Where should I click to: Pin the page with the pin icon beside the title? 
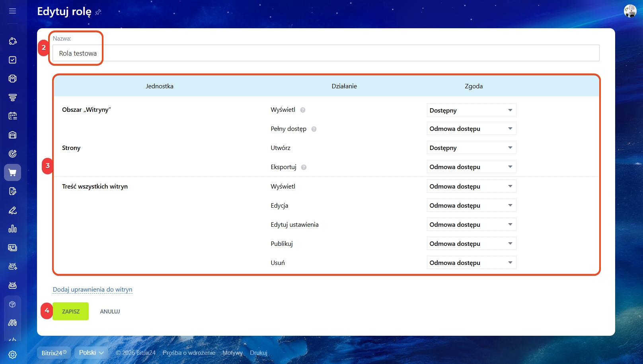[x=98, y=12]
